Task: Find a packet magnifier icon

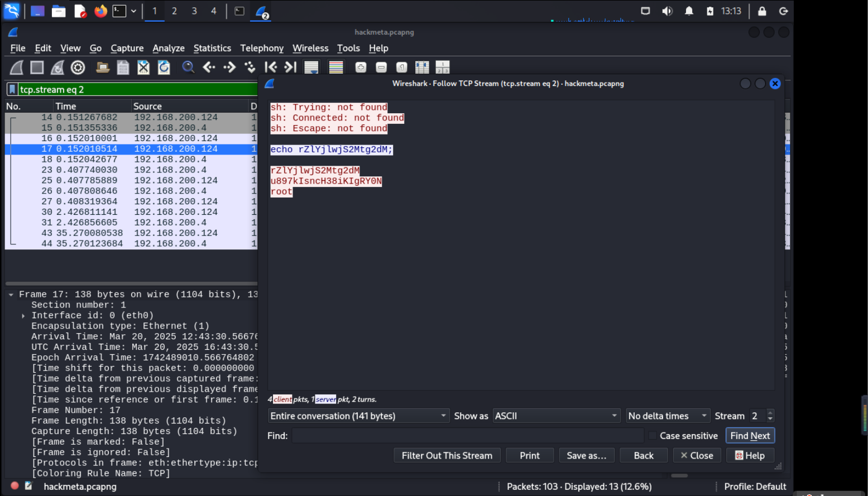Action: point(189,68)
